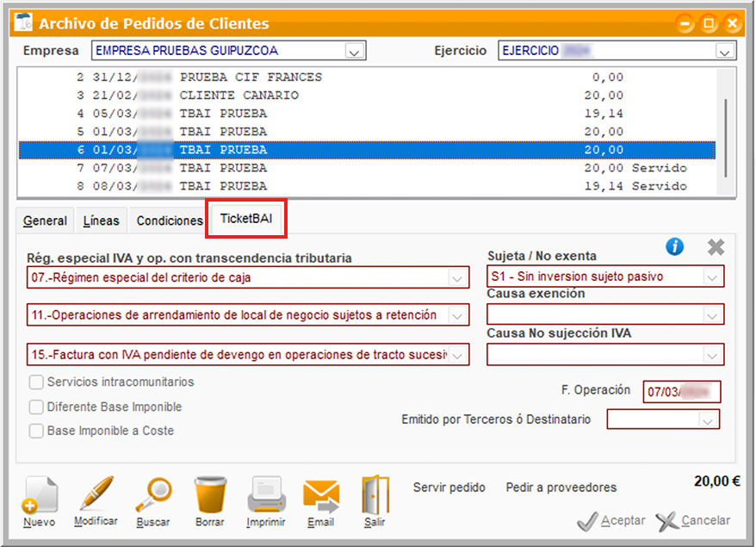Image resolution: width=756 pixels, height=547 pixels.
Task: Select the TicketBAI tab
Action: point(246,219)
